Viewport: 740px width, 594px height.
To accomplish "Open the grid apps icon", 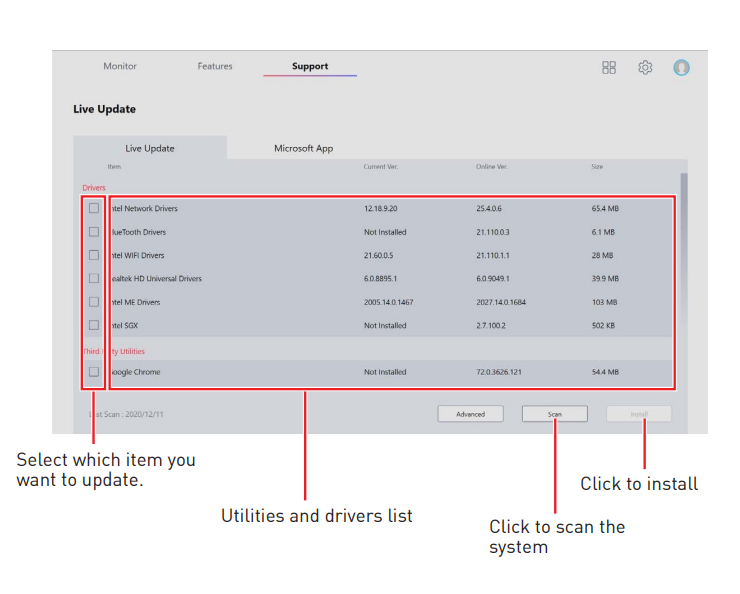I will pyautogui.click(x=609, y=67).
